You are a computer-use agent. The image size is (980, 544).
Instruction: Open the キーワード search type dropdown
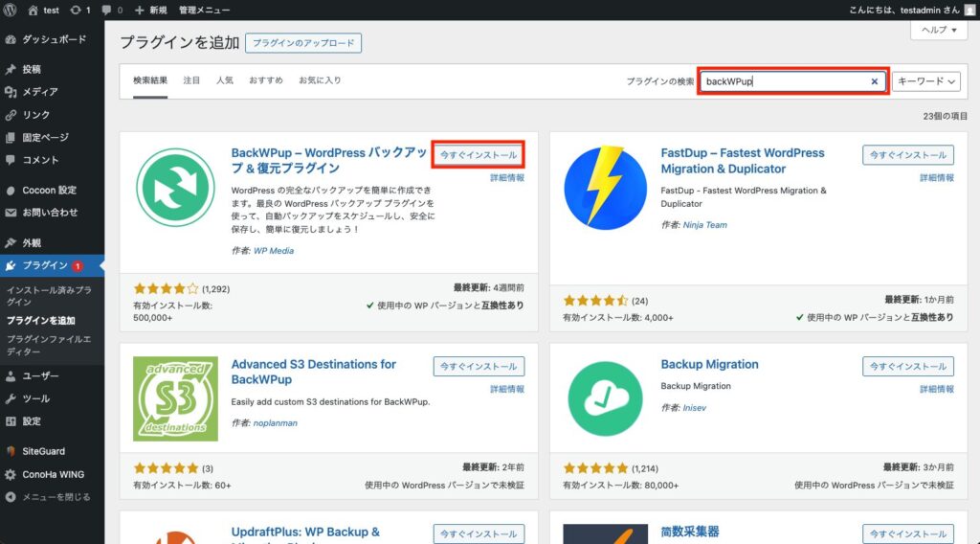(x=926, y=81)
